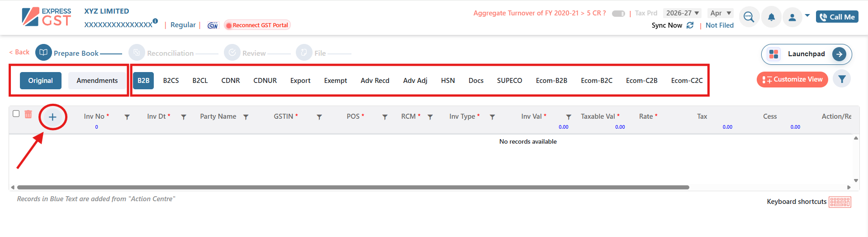
Task: Click the Customize View button
Action: point(792,79)
